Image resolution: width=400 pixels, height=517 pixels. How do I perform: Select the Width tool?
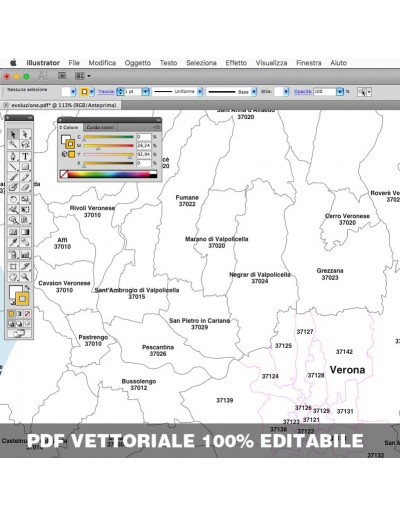coord(13,209)
